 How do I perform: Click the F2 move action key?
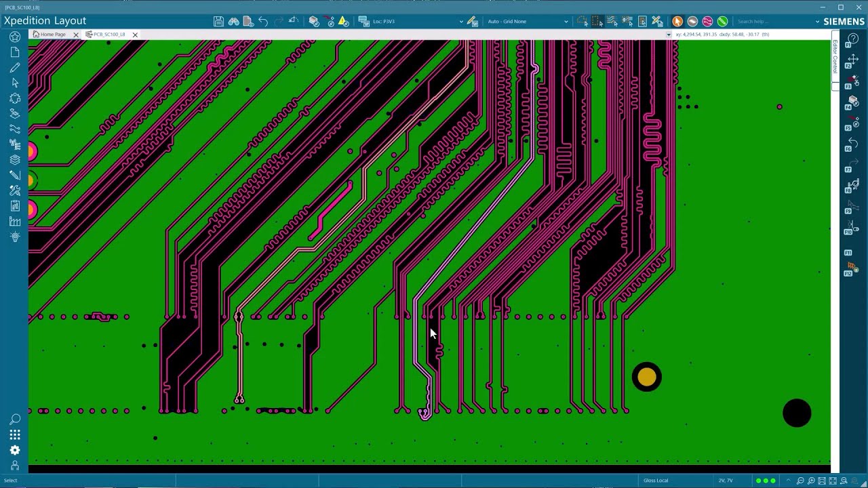(853, 61)
